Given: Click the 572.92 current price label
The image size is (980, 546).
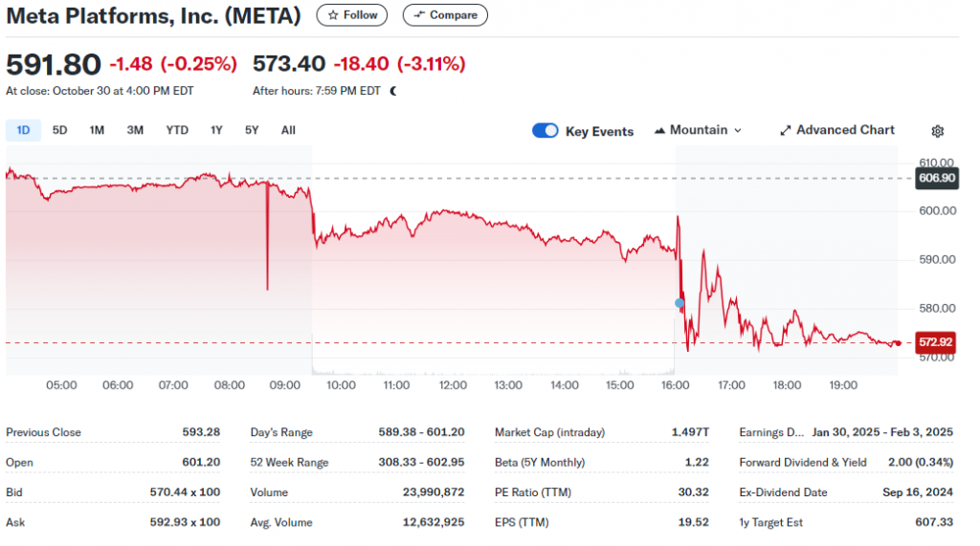Looking at the screenshot, I should [x=935, y=342].
